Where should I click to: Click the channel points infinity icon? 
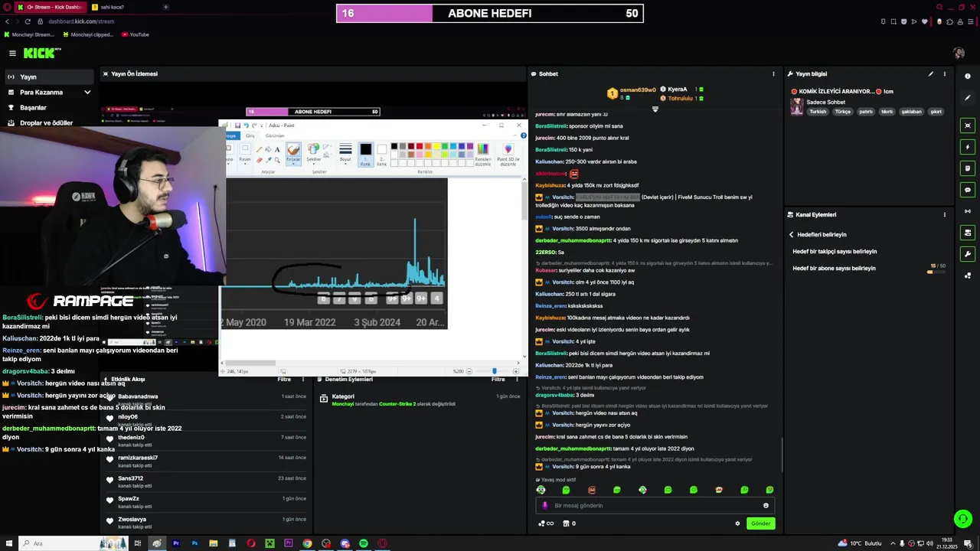pos(546,523)
